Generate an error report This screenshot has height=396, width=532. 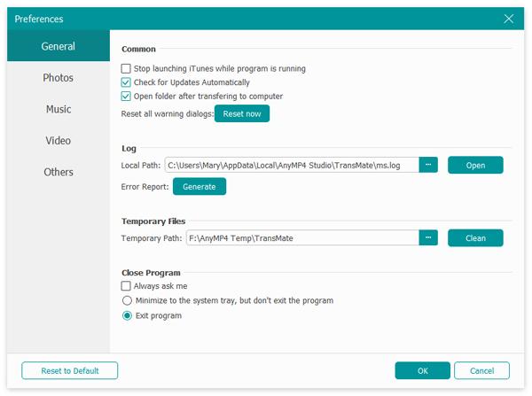pos(199,186)
